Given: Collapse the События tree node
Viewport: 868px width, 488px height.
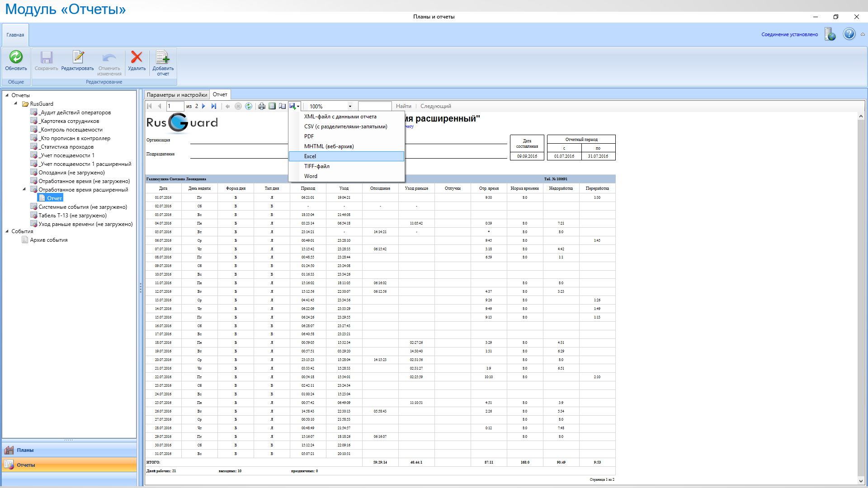Looking at the screenshot, I should [x=7, y=231].
